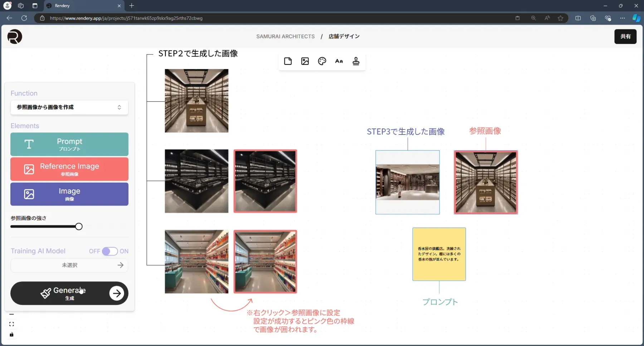644x346 pixels.
Task: Open Copilot from the browser toolbar
Action: (636, 18)
